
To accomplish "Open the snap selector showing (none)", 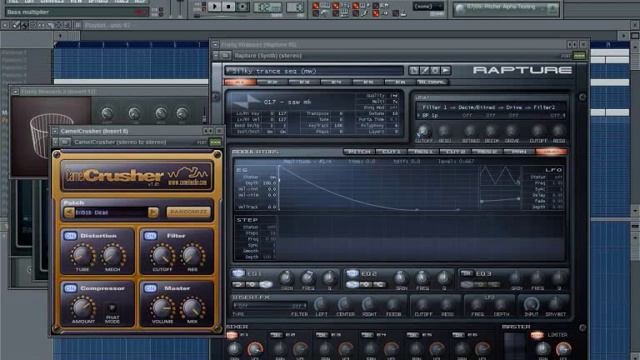I will [428, 6].
